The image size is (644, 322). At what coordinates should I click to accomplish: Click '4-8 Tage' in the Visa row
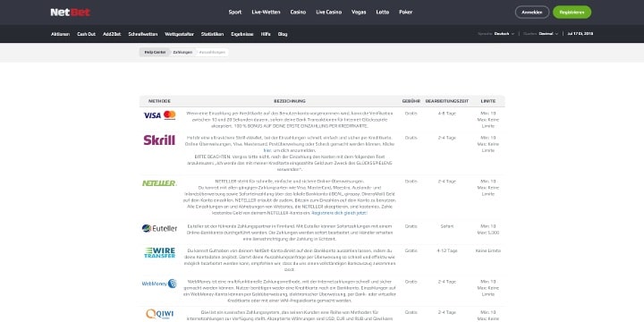tap(447, 113)
